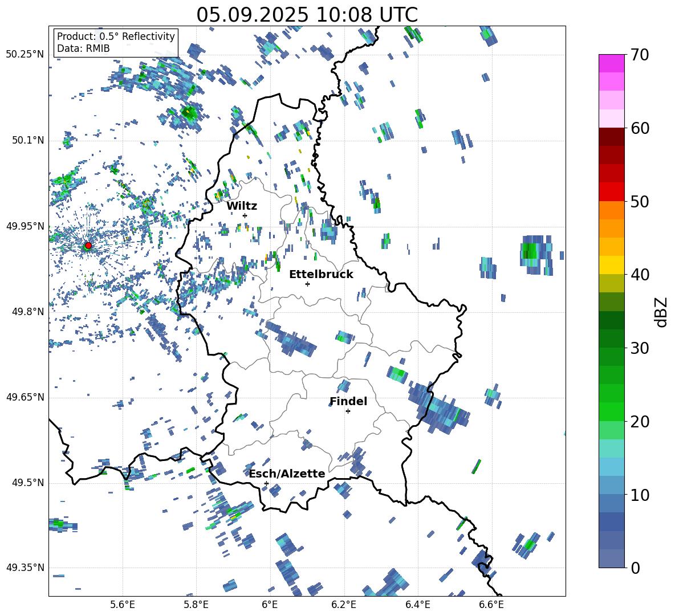Screen dimensions: 675x616
Task: Click the Ettelbruck station cross marker
Action: pyautogui.click(x=307, y=284)
